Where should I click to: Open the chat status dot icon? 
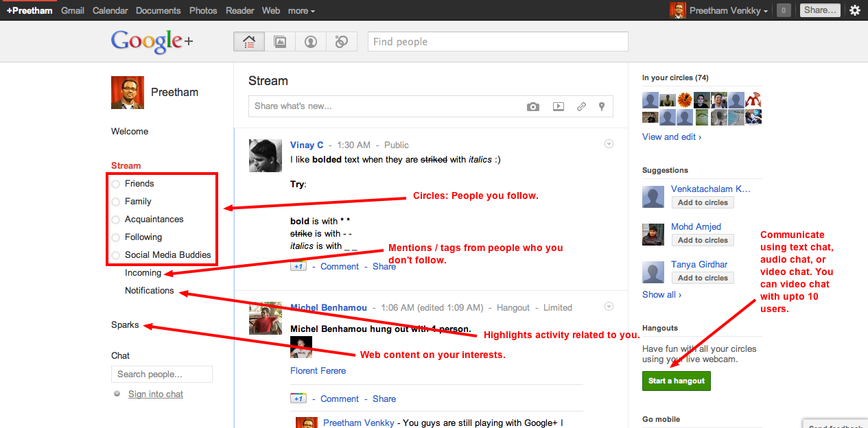point(117,394)
